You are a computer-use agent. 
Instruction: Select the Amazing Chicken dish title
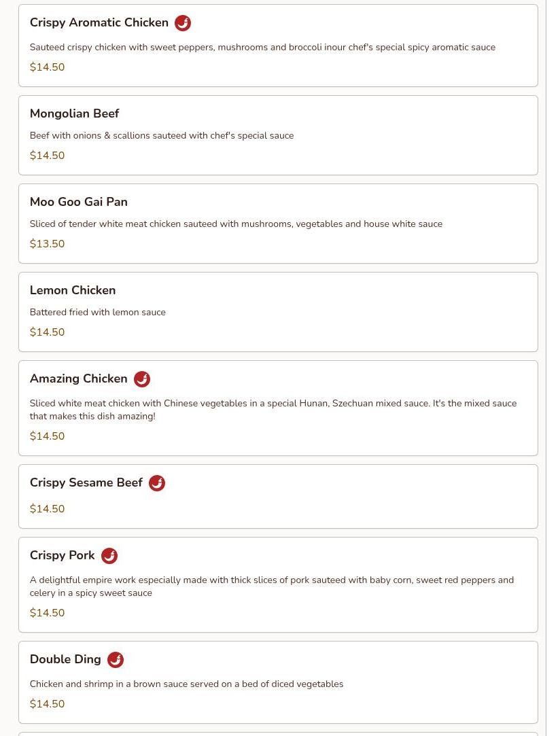click(78, 379)
